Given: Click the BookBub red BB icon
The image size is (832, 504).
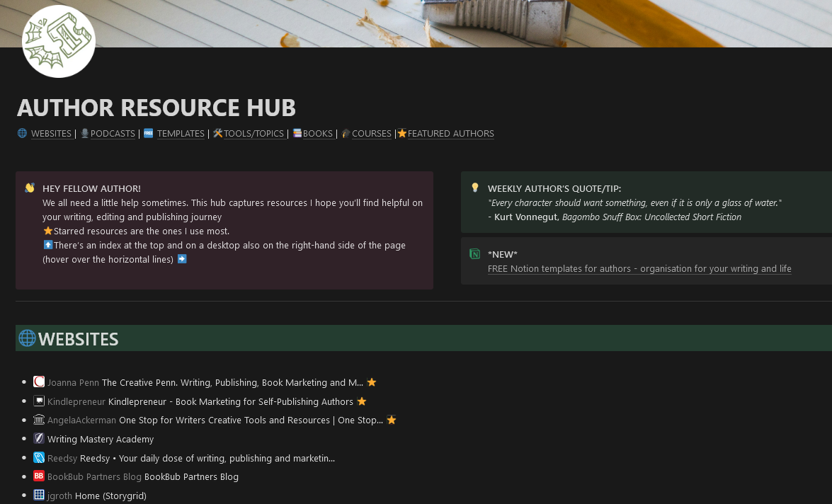Looking at the screenshot, I should coord(39,476).
